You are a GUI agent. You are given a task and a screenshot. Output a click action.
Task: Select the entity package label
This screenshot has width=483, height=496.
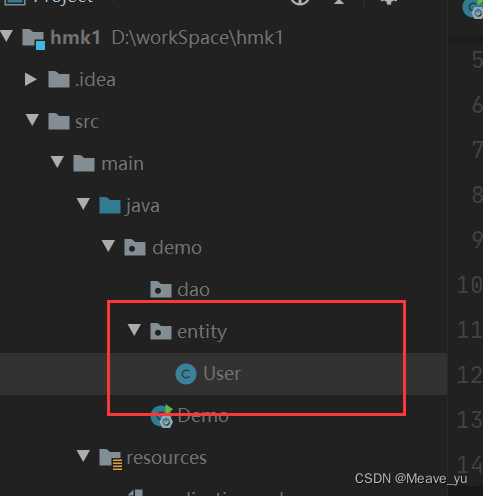coord(202,332)
